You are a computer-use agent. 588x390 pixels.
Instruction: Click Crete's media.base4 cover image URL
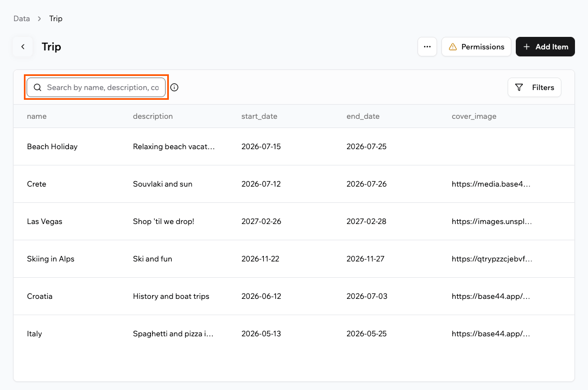click(491, 184)
